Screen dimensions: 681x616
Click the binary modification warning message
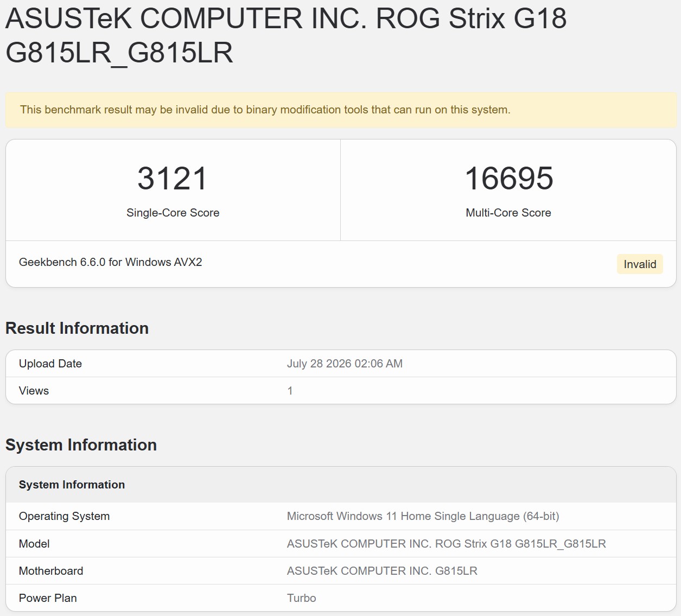(x=265, y=110)
